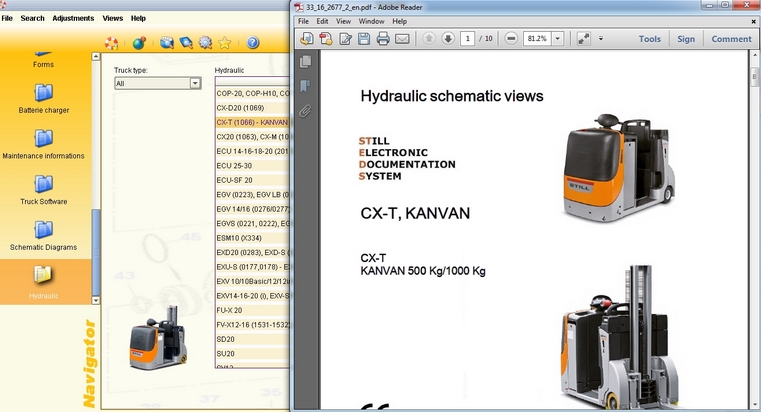Open File menu in Navigator window

point(7,18)
